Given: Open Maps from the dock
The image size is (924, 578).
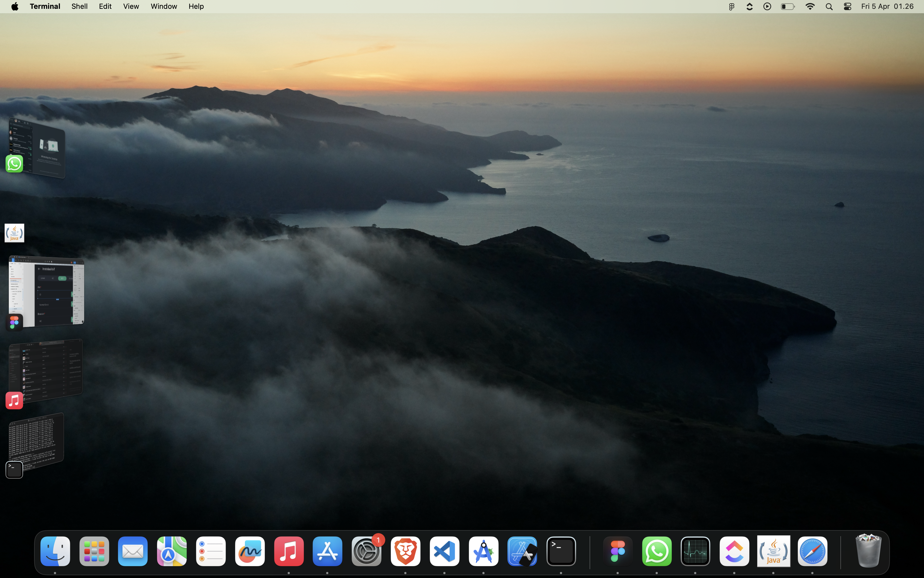Looking at the screenshot, I should coord(172,551).
